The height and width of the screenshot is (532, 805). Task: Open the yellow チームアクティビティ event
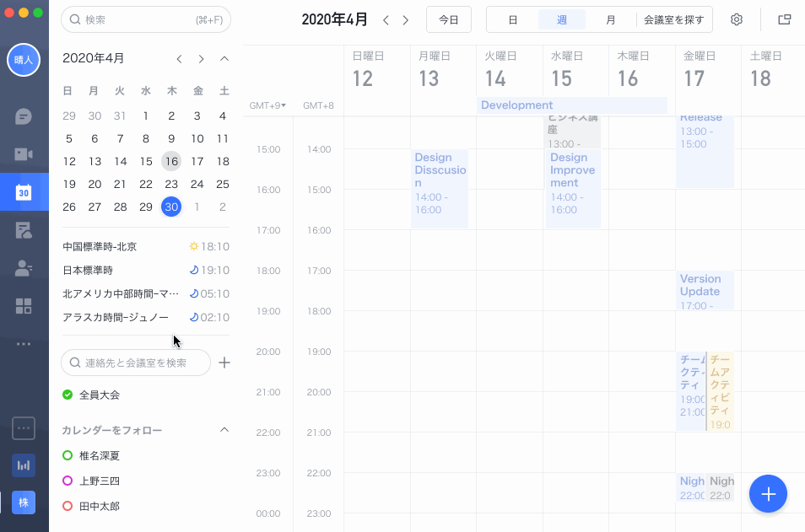point(721,391)
